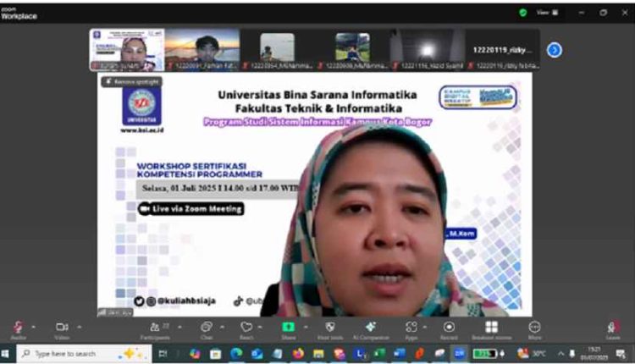Start recording with the Record button
This screenshot has height=364, width=635.
click(x=449, y=330)
